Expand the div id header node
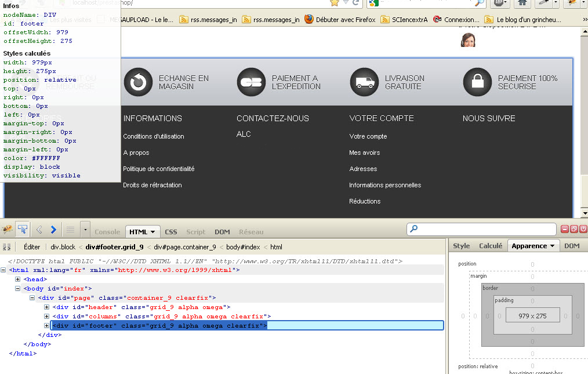This screenshot has height=374, width=588. coord(46,307)
